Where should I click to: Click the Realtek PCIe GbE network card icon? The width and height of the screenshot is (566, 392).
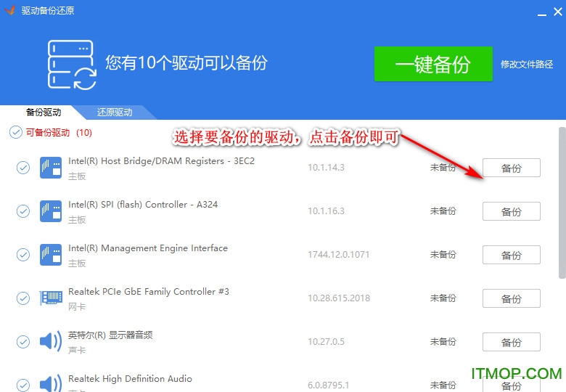51,298
